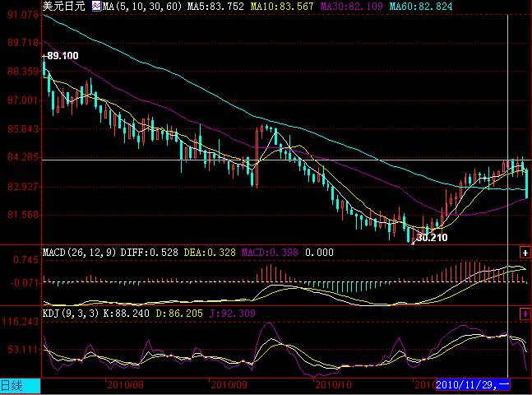Click the MA(5,10,30,60) parameter label

(142, 7)
